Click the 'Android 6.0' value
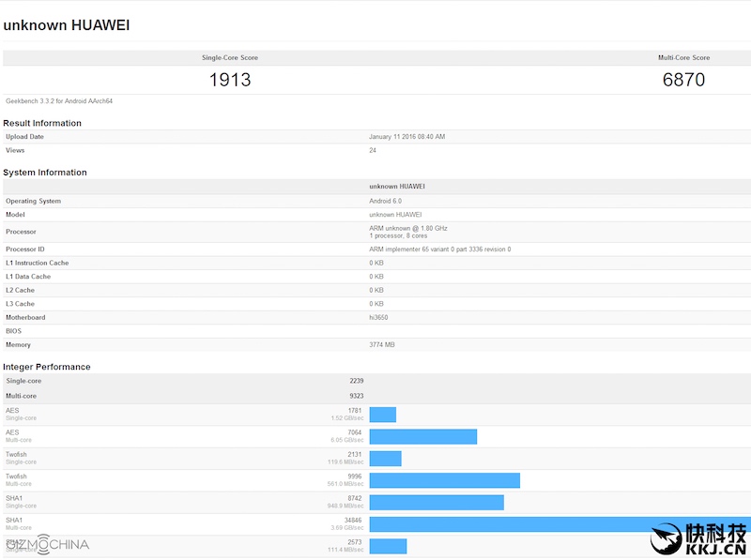Viewport: 751px width, 560px height. [385, 201]
